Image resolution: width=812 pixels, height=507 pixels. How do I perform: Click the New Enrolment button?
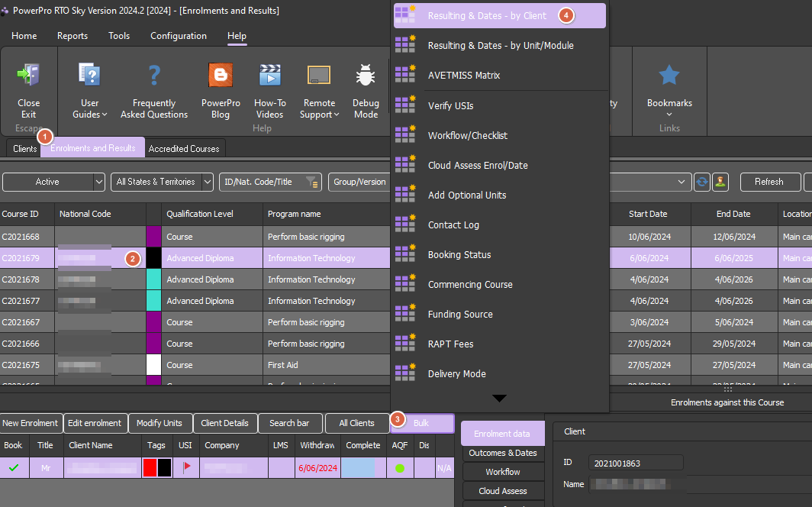point(31,423)
